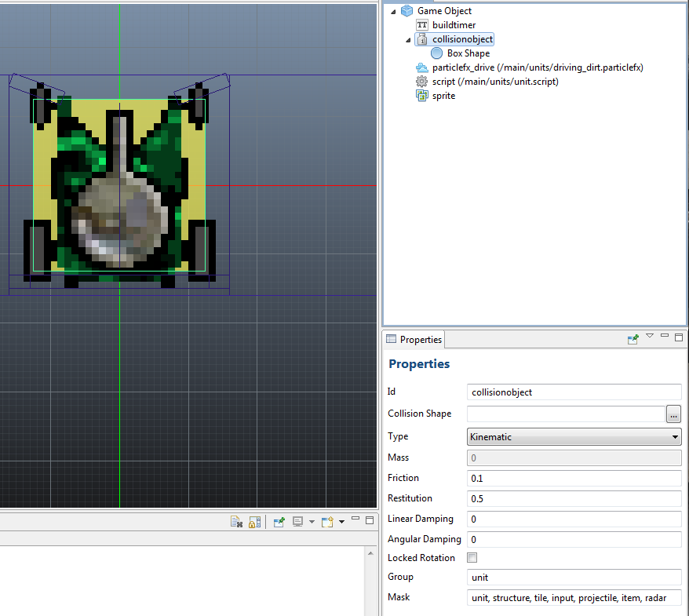Click the Friction input field
The height and width of the screenshot is (616, 689).
[x=574, y=478]
